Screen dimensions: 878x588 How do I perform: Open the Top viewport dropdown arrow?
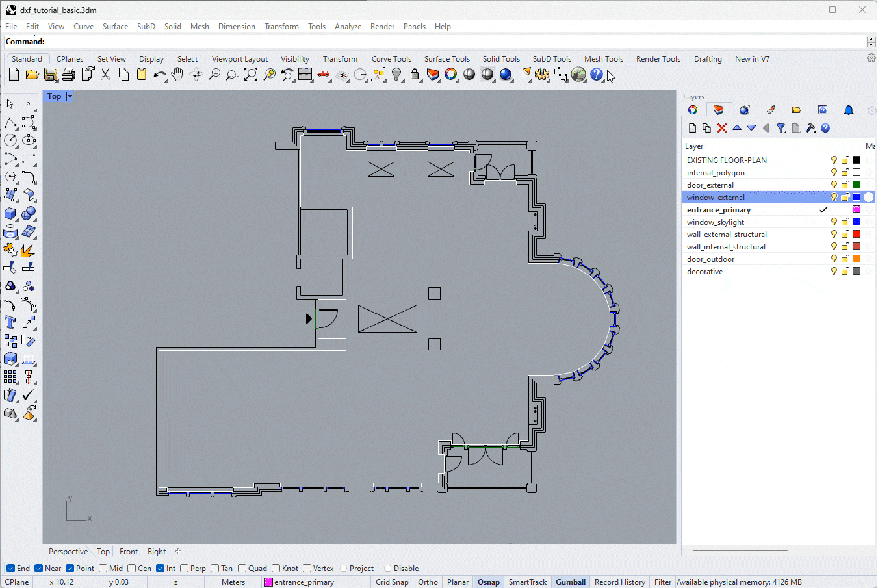tap(70, 96)
